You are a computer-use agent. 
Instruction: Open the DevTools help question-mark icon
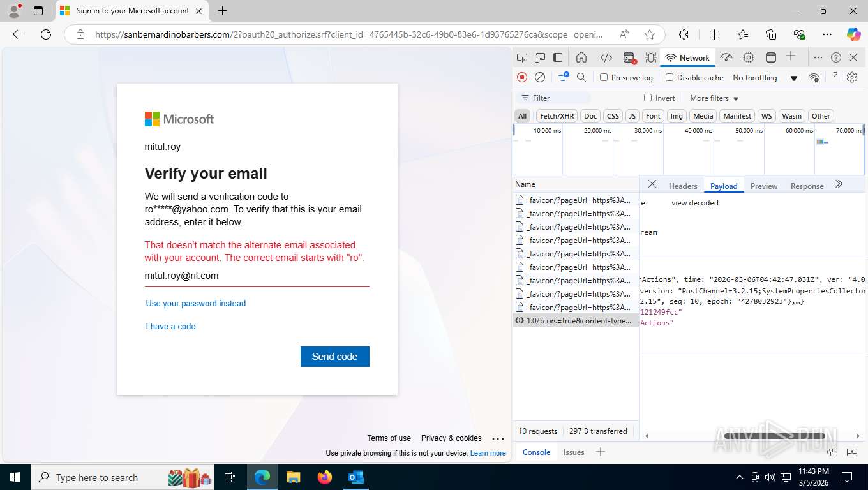tap(836, 57)
